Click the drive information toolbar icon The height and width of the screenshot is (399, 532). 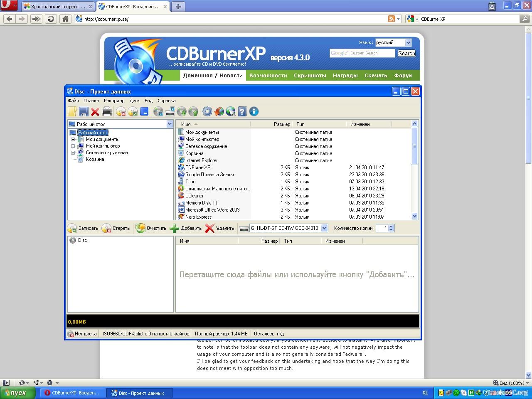click(x=170, y=111)
